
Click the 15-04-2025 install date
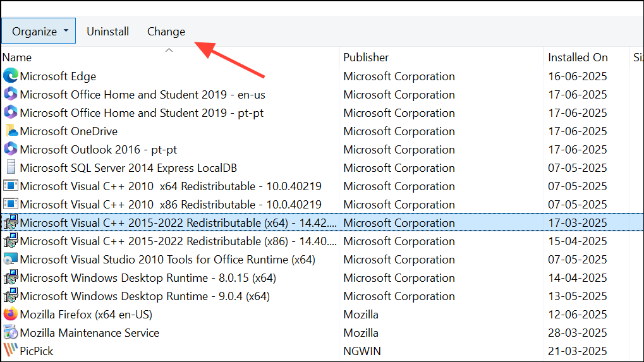tap(578, 241)
